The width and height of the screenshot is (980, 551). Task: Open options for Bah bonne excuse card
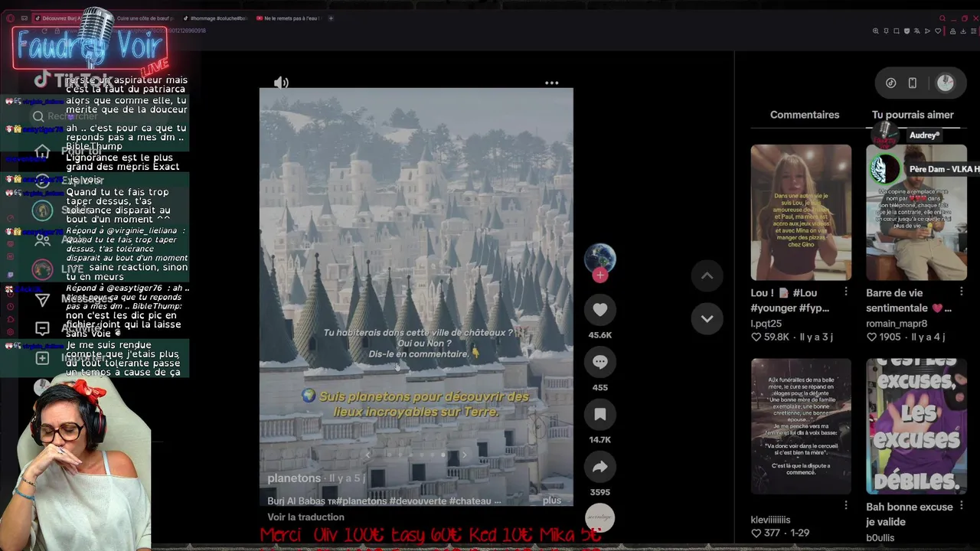point(961,505)
